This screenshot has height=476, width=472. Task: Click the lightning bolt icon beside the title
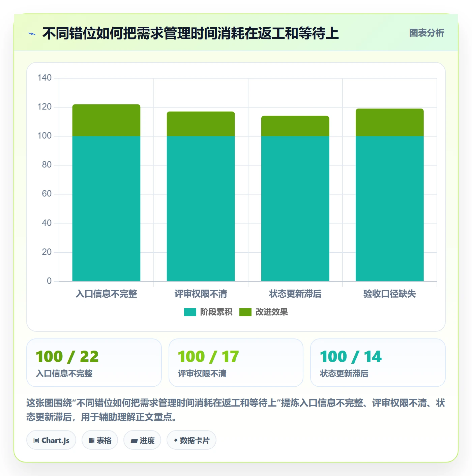coord(32,34)
